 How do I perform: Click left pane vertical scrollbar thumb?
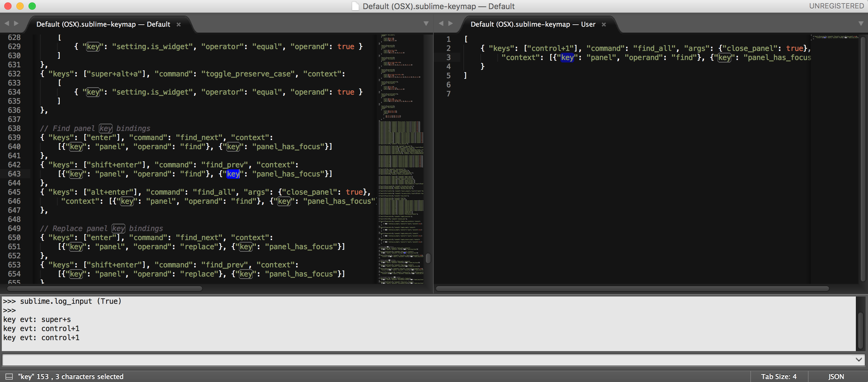pyautogui.click(x=428, y=258)
